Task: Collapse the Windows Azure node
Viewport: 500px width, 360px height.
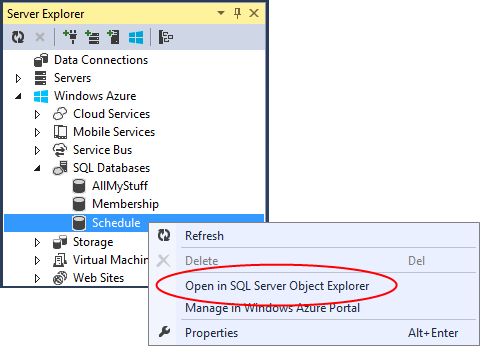Action: [x=19, y=96]
